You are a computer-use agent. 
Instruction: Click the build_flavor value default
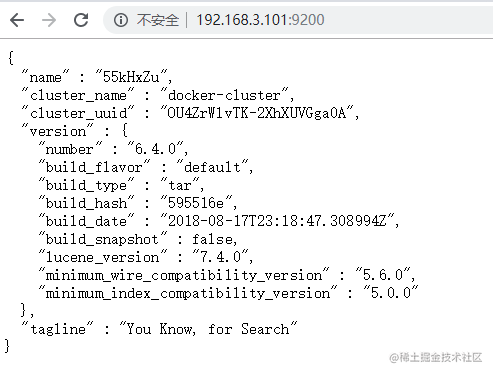(x=212, y=167)
